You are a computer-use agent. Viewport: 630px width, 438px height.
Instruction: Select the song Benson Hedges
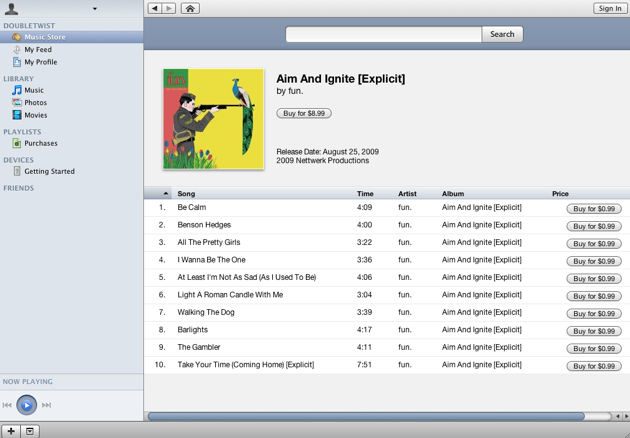[204, 225]
